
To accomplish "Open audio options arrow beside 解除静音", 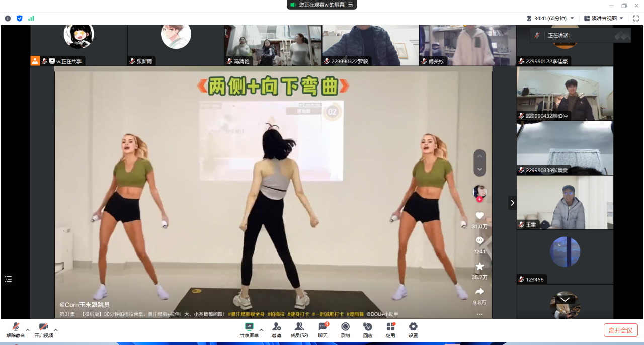I will 28,330.
